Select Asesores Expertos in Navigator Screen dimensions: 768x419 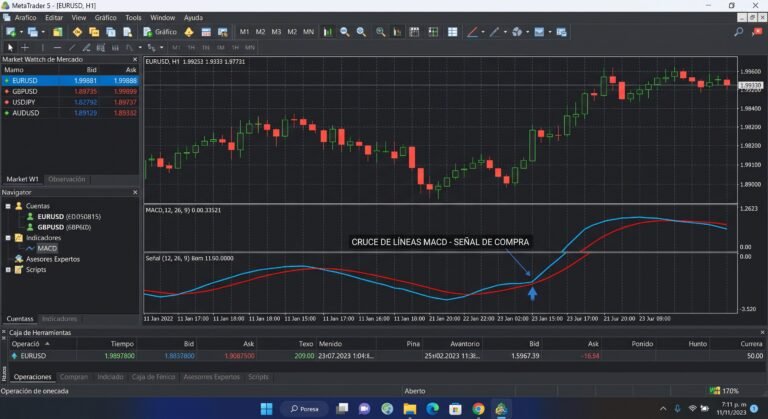point(53,259)
